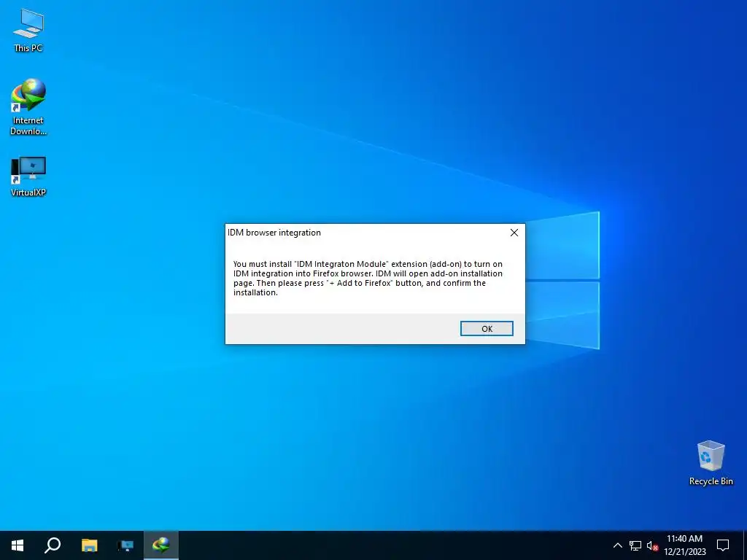Show hidden system tray icons

(x=617, y=545)
